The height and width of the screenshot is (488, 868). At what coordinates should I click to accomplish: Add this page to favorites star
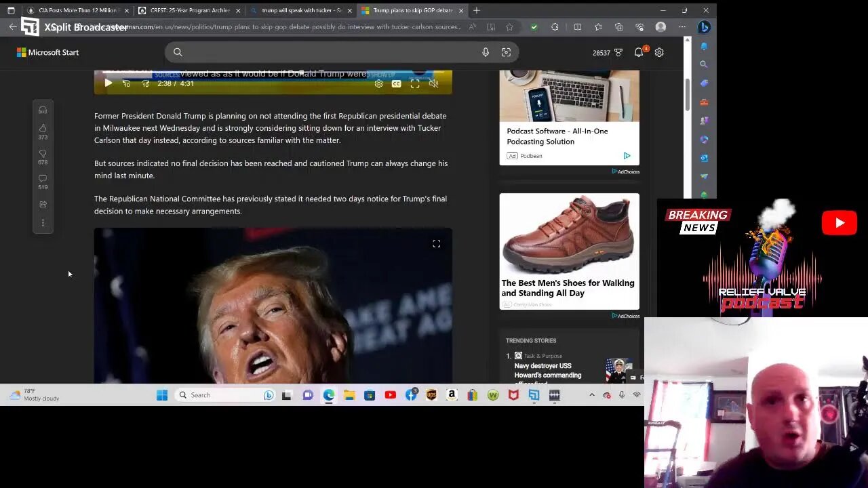click(509, 27)
